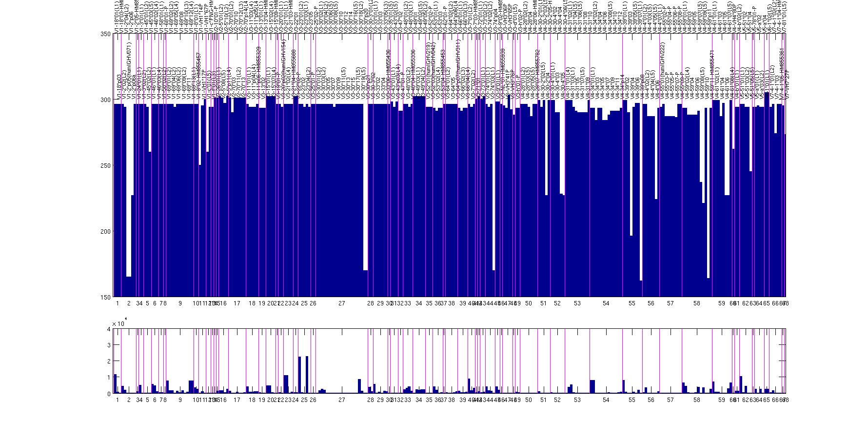868x442 pixels.
Task: Click group label 58 below the upper plot
Action: click(697, 303)
